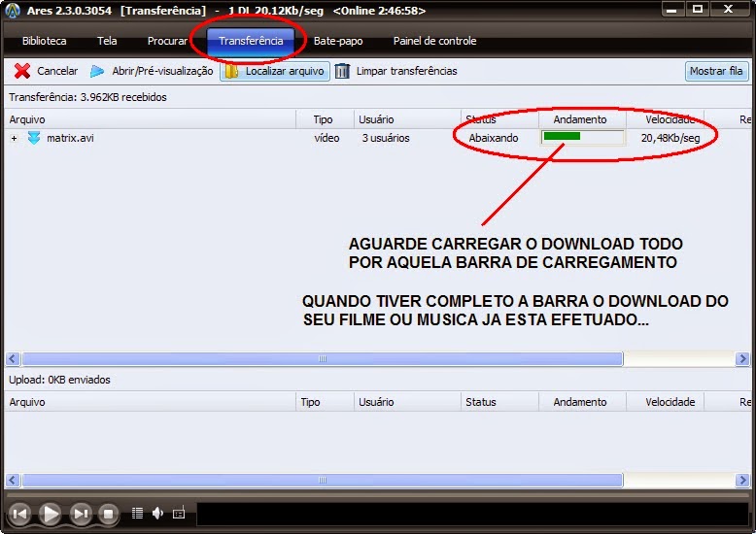Click the downloads horizontal scrollbar thumb
756x534 pixels.
pos(323,359)
